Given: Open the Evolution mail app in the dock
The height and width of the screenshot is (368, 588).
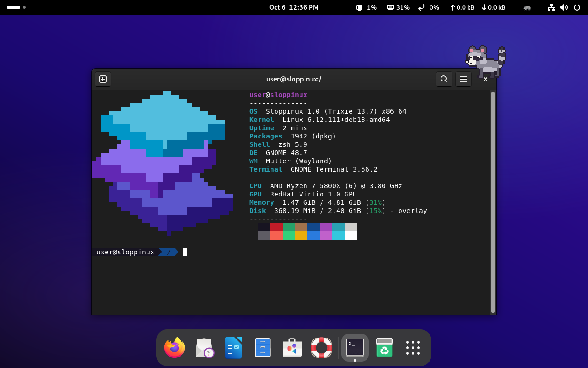Looking at the screenshot, I should (204, 348).
